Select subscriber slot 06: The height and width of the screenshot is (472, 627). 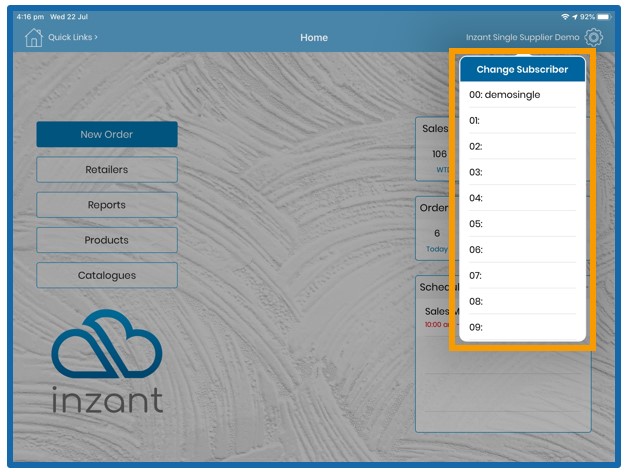(522, 250)
